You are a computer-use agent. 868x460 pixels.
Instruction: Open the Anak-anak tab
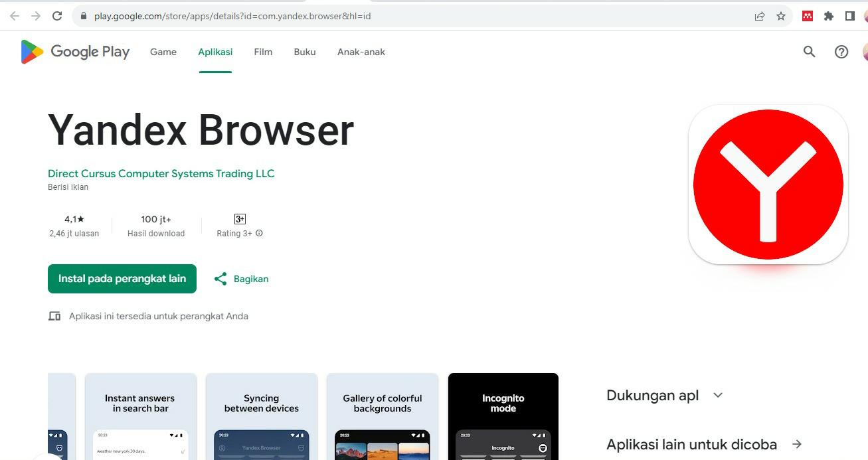coord(361,52)
